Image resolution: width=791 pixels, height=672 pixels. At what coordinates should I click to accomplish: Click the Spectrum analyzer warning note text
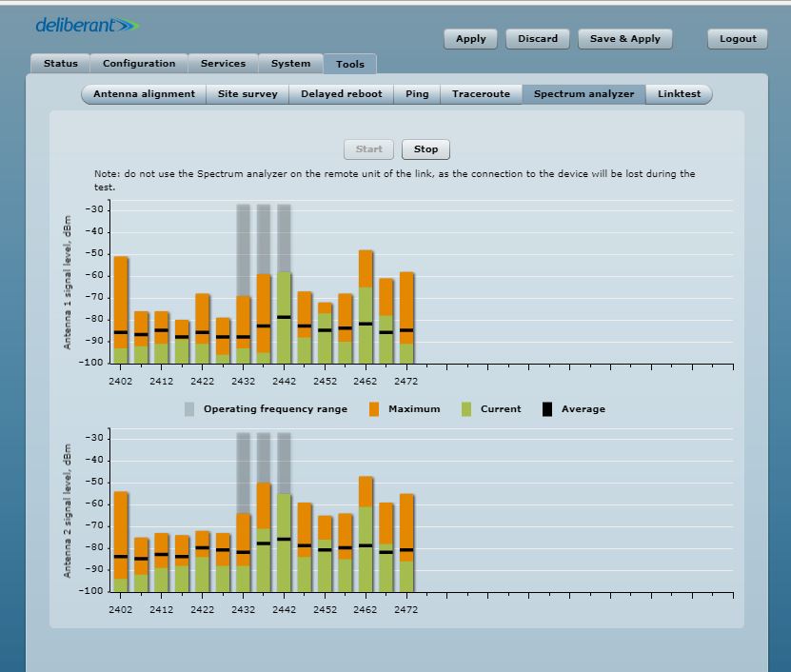coord(394,180)
